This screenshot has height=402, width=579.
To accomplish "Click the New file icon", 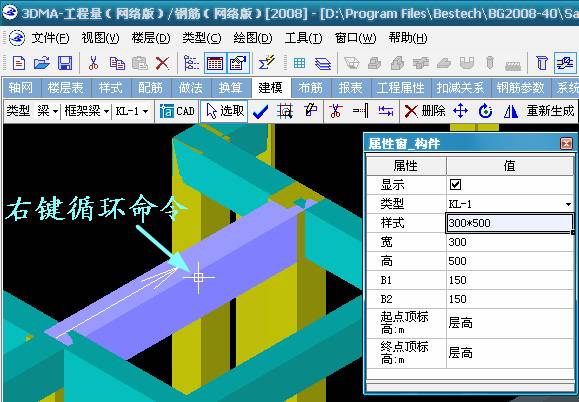I will (19, 63).
